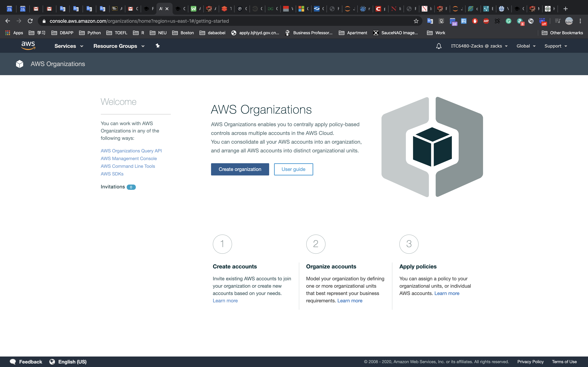Bookmark this page with the star icon

click(416, 21)
